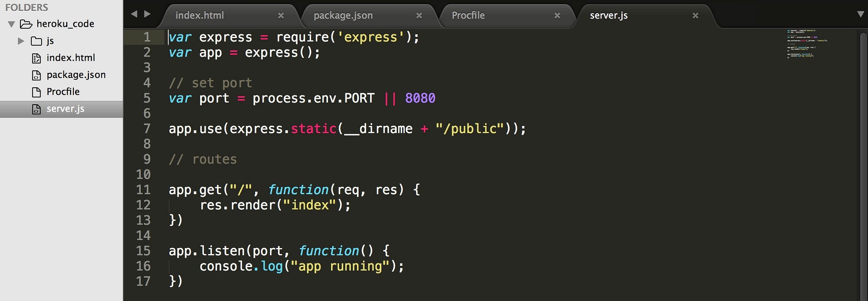Click the heroku_code folder icon
The image size is (868, 301).
[26, 24]
